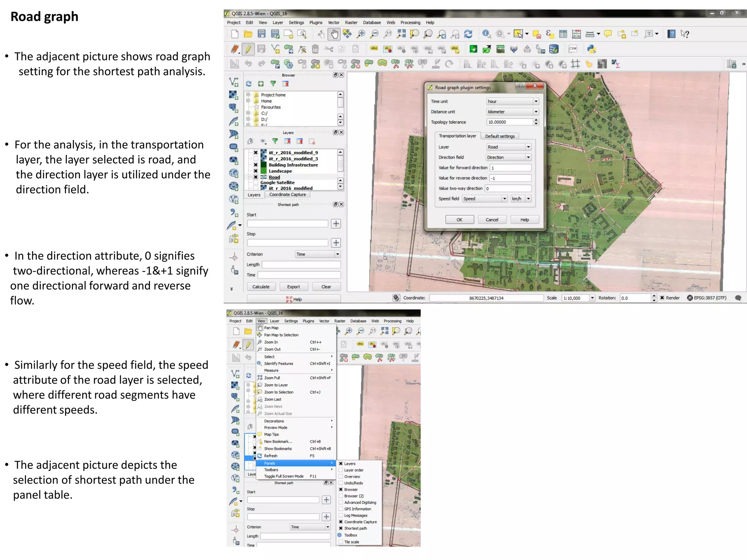The width and height of the screenshot is (747, 560).
Task: Open the Processing menu
Action: [x=410, y=23]
